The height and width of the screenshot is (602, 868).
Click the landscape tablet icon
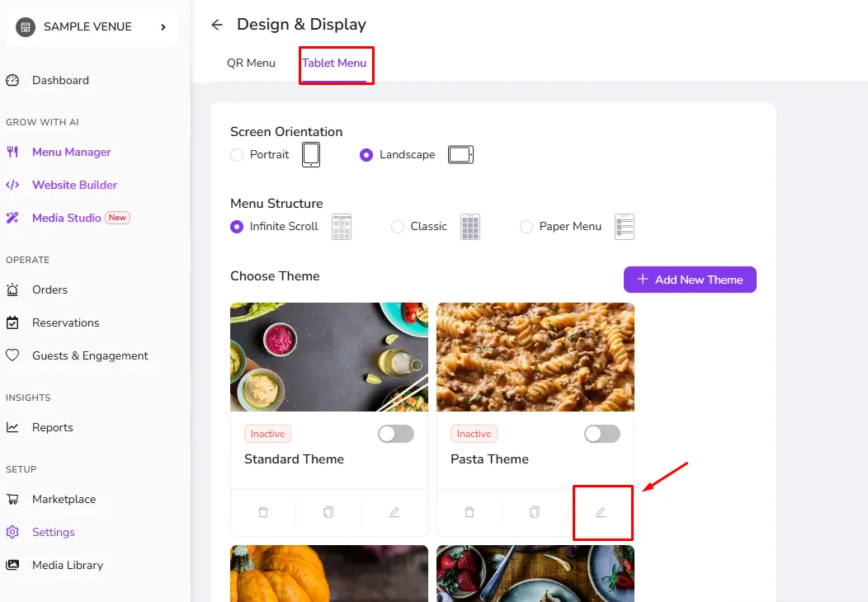pos(460,154)
